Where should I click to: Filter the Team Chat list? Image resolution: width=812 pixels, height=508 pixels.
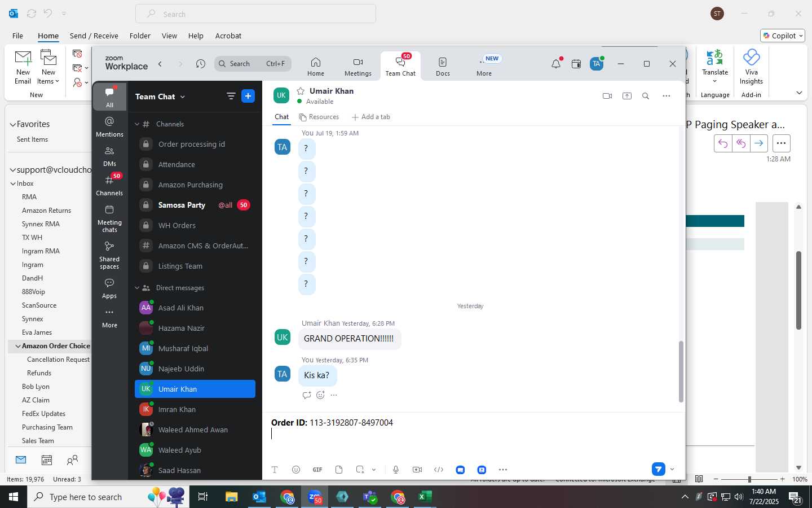tap(231, 97)
